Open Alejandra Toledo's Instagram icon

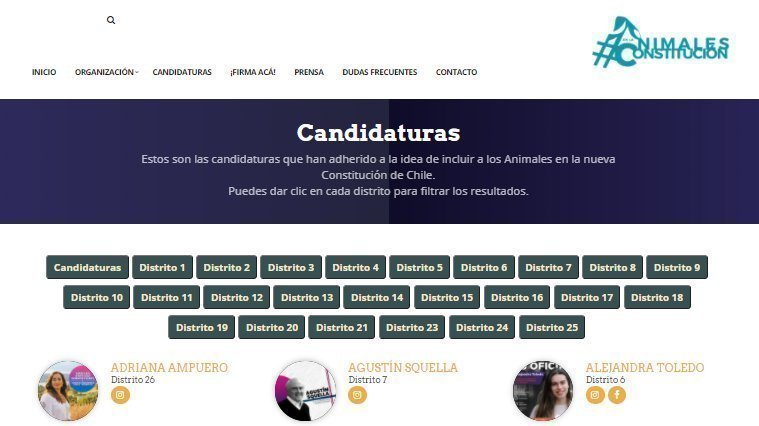coord(595,395)
